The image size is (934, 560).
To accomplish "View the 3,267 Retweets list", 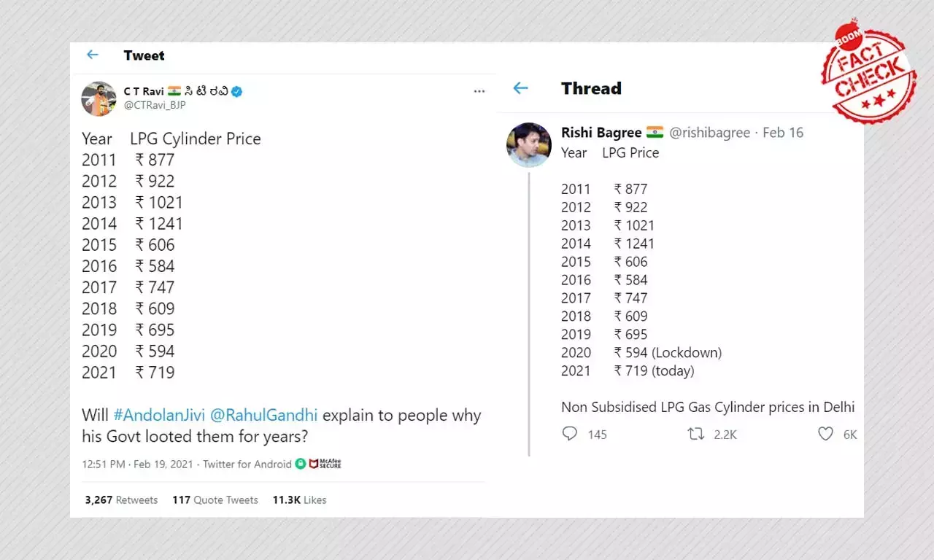I will click(121, 500).
